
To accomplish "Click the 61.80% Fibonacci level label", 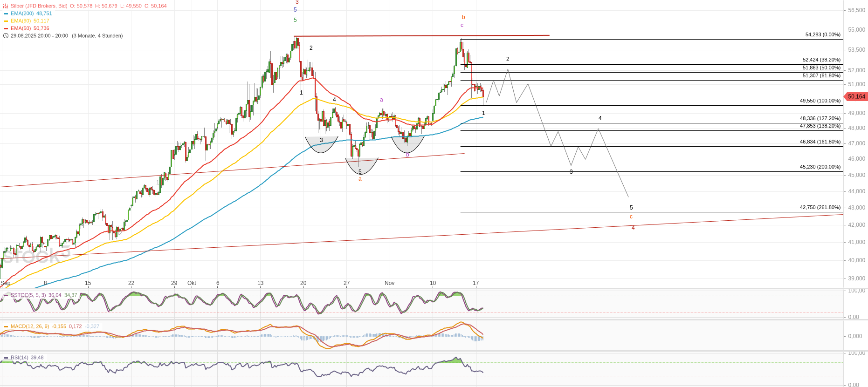I will coord(821,75).
